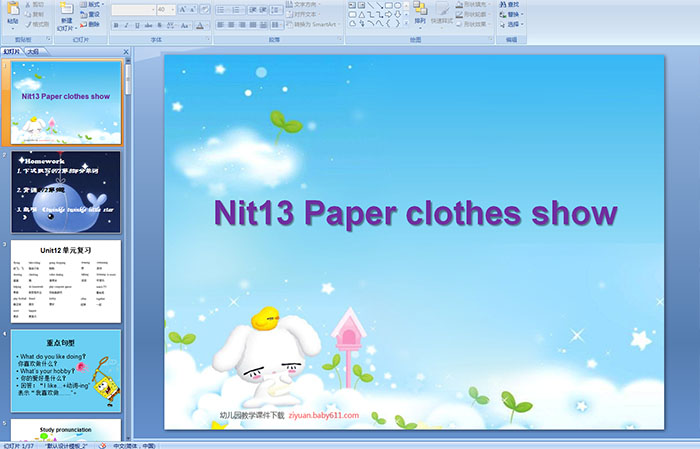The image size is (700, 449).
Task: Click the Copy (复制) button
Action: [34, 14]
